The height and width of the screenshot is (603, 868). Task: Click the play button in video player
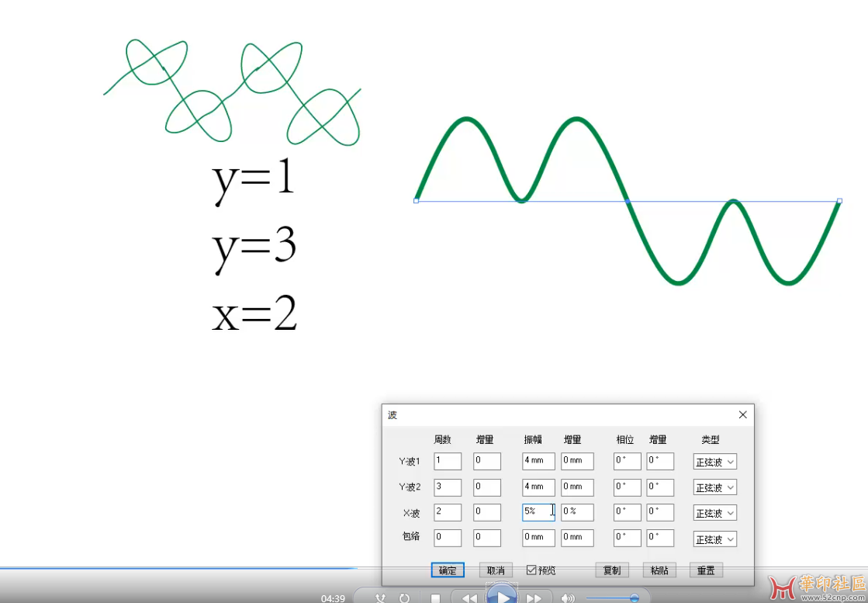pos(502,597)
